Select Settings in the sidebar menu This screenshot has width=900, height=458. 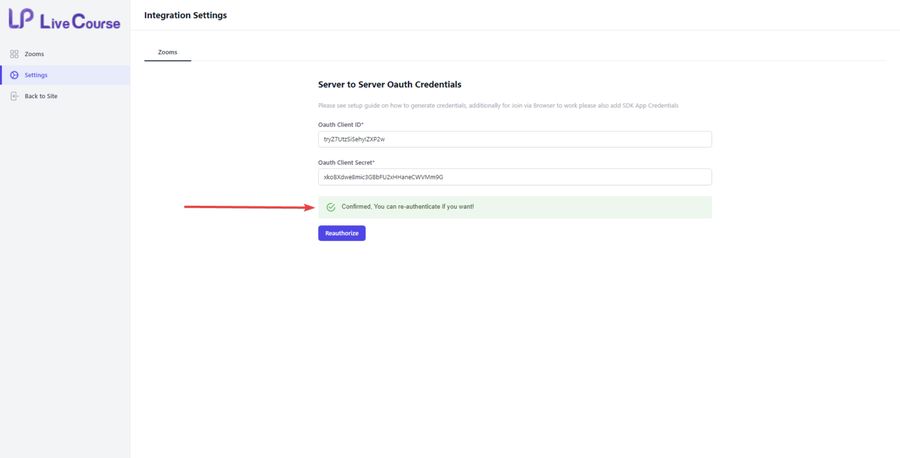point(65,75)
